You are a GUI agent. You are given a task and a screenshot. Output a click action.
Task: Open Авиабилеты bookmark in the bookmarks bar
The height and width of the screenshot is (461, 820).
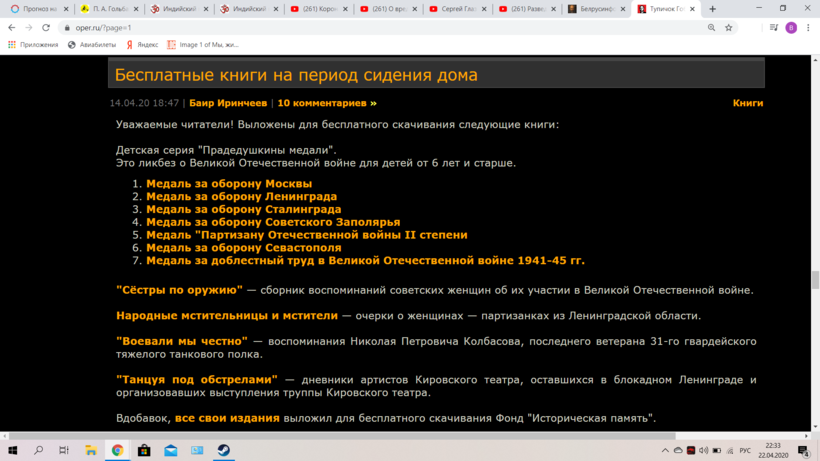coord(91,45)
